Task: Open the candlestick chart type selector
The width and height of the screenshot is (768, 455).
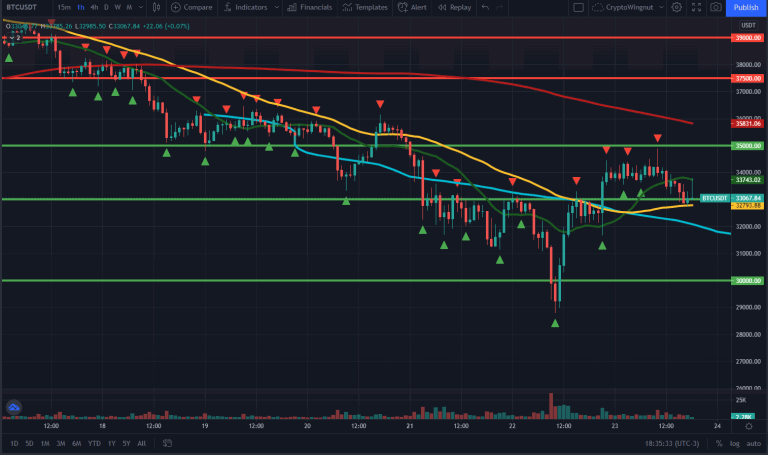Action: pos(156,7)
